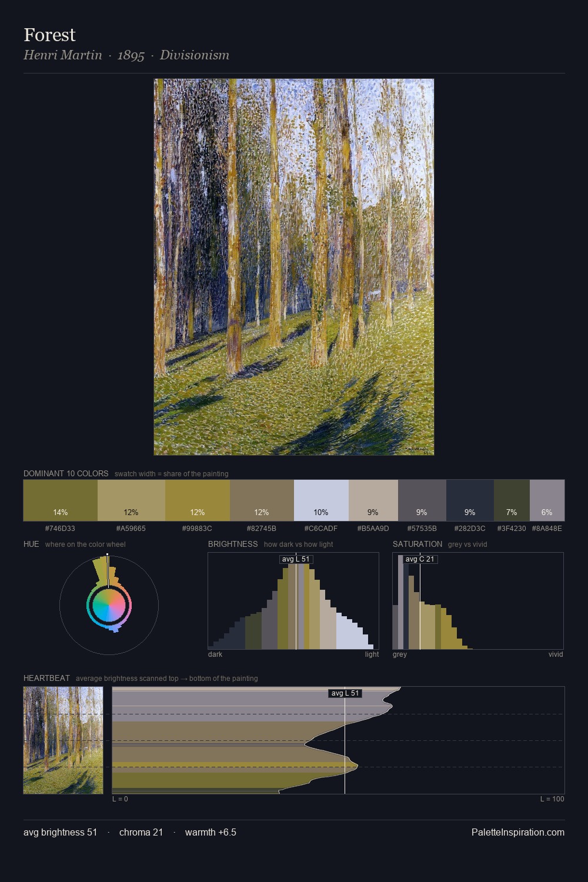Click the hue color wheel chart
The width and height of the screenshot is (588, 882).
tap(109, 605)
